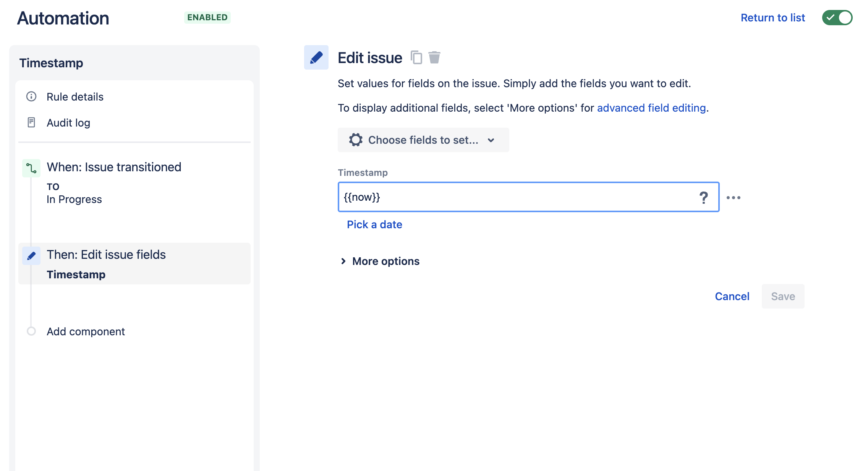Click the Return to list link
The height and width of the screenshot is (471, 868).
coord(772,18)
